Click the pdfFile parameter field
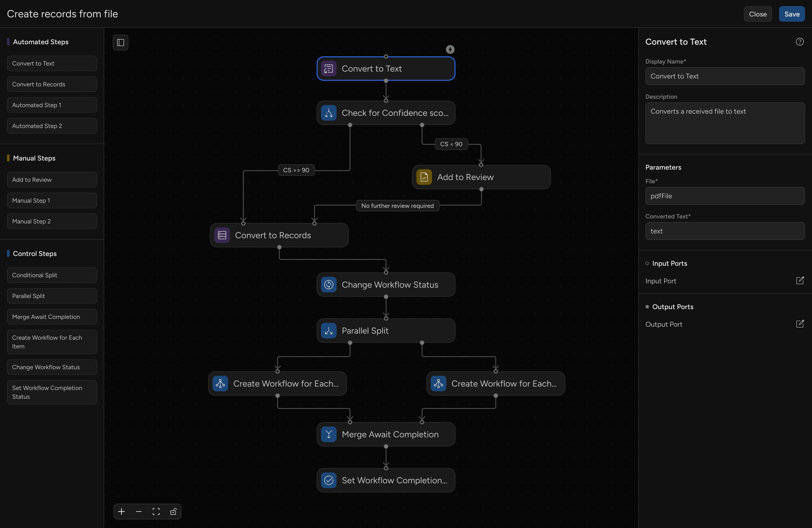Screen dimensions: 812x528 pyautogui.click(x=724, y=196)
